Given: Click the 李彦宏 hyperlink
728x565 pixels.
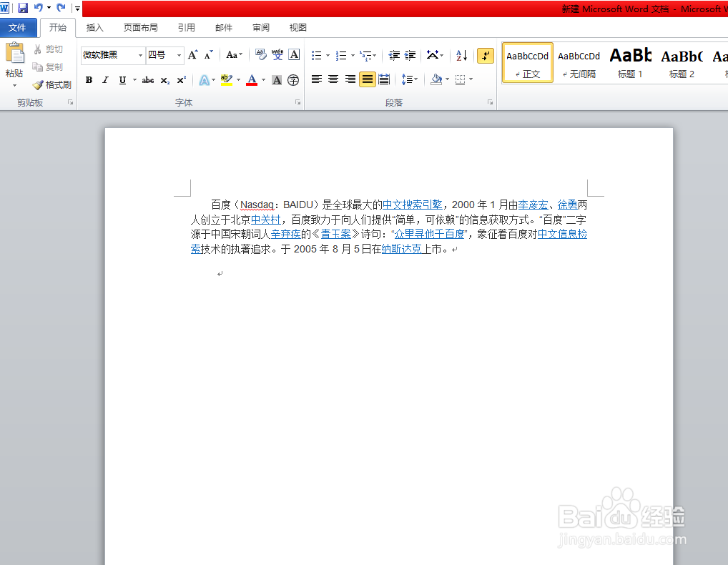Looking at the screenshot, I should click(533, 205).
